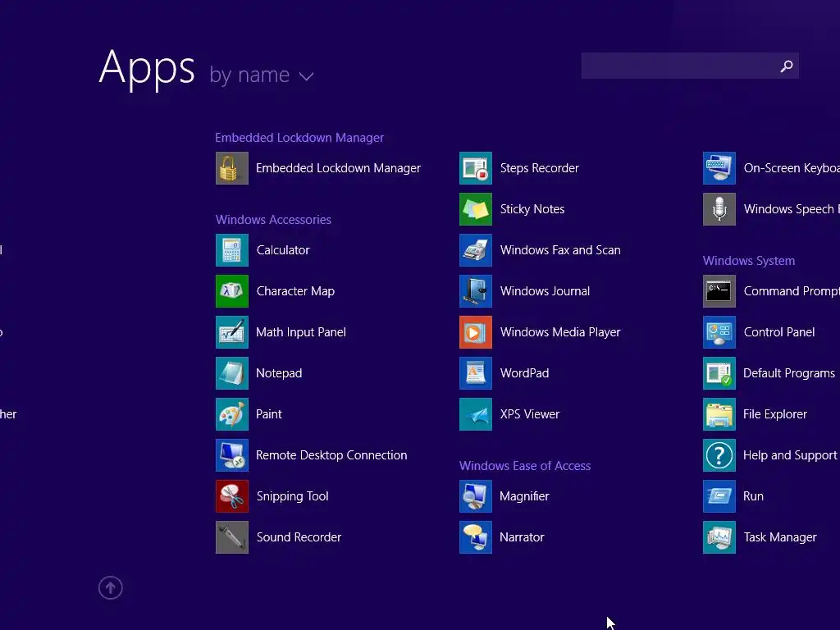Click the 'Windows Journal' text label

point(545,291)
